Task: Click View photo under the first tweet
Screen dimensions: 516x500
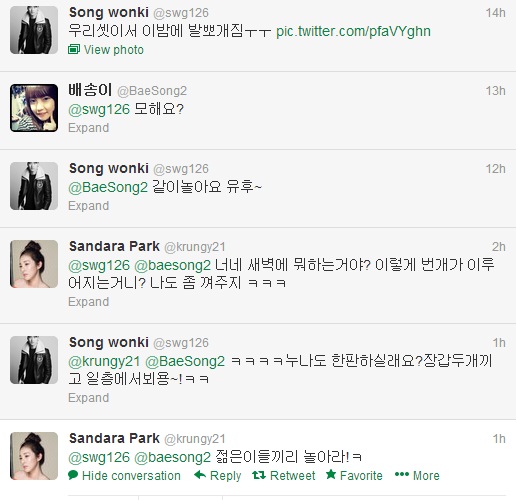Action: click(113, 50)
